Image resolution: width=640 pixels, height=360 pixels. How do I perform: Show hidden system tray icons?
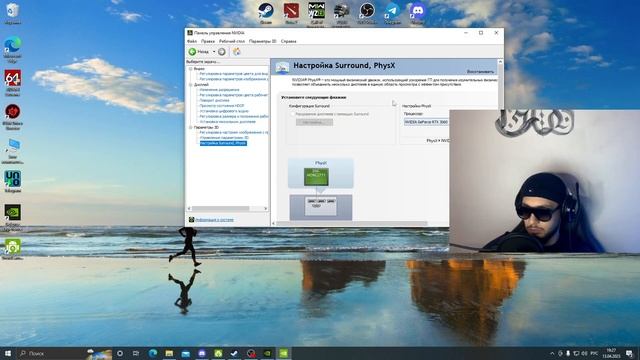point(552,353)
